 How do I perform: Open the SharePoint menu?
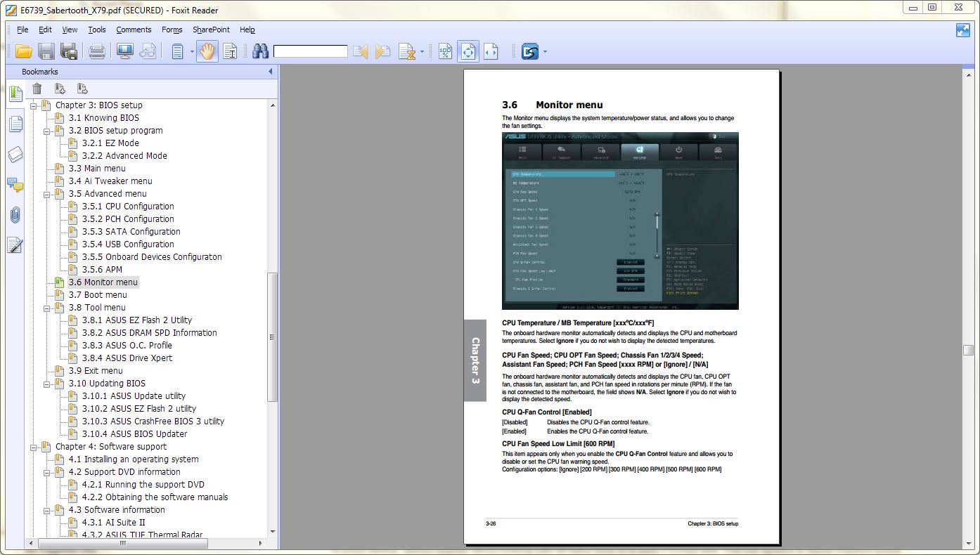[211, 30]
